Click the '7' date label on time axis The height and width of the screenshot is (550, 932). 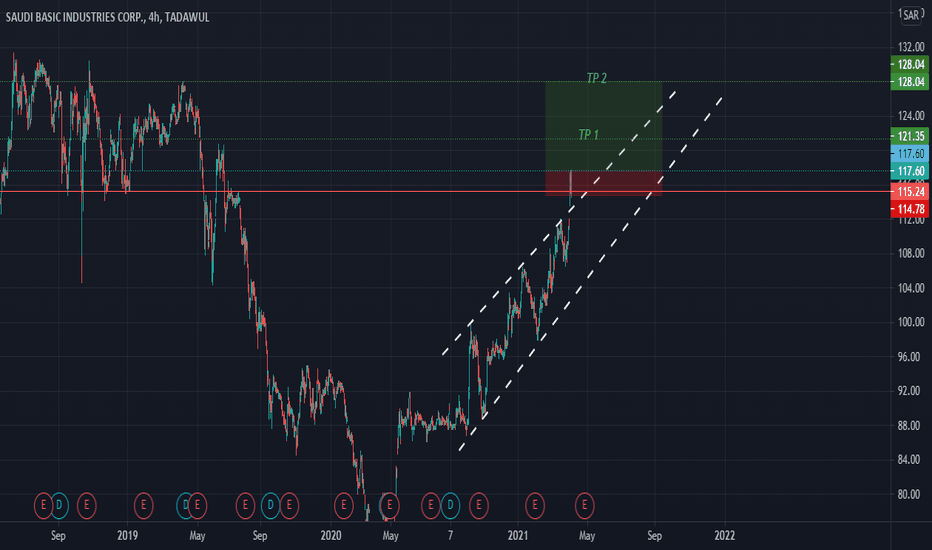(450, 536)
